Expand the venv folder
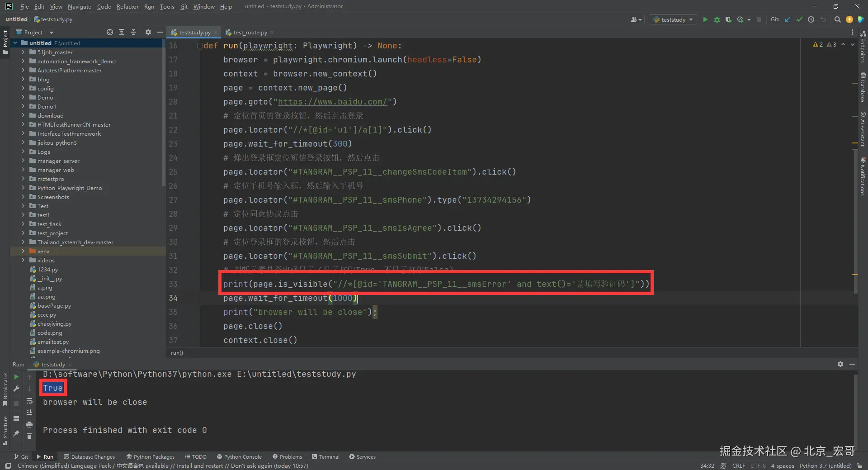This screenshot has height=470, width=868. (x=23, y=251)
